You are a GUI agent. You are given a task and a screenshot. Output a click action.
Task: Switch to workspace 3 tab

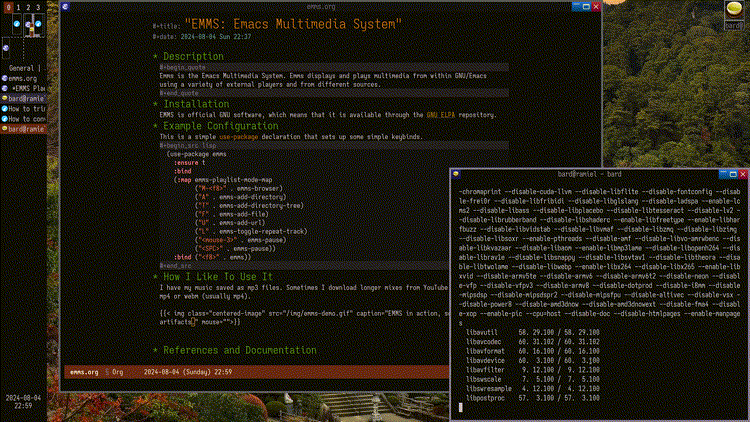(38, 7)
